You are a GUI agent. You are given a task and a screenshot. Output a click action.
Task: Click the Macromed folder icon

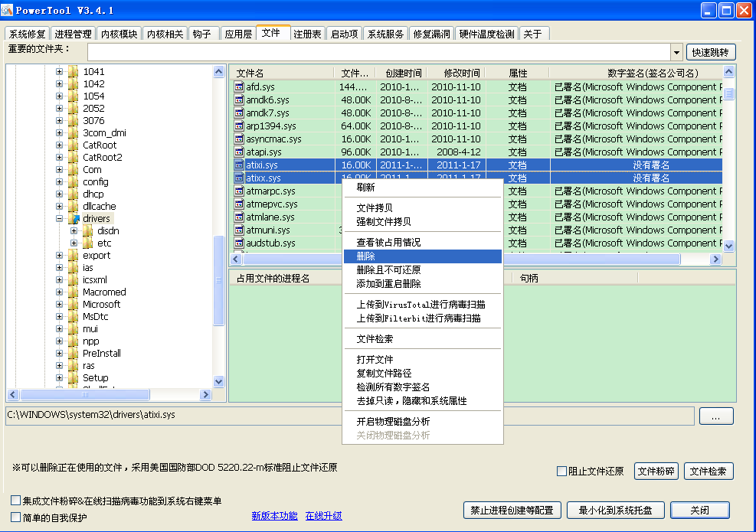[74, 292]
